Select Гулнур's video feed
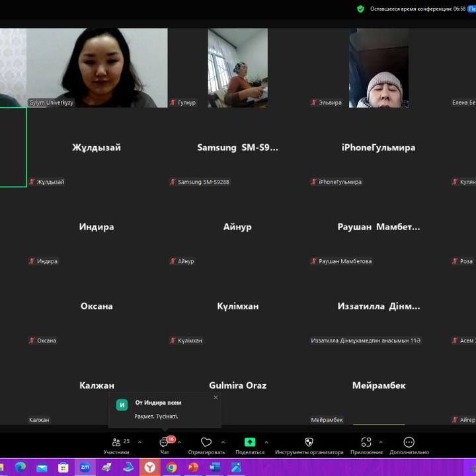The height and width of the screenshot is (476, 476). pyautogui.click(x=238, y=67)
